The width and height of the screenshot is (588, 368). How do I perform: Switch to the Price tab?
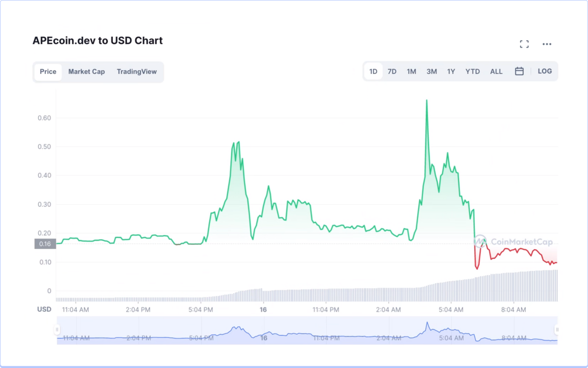coord(48,72)
